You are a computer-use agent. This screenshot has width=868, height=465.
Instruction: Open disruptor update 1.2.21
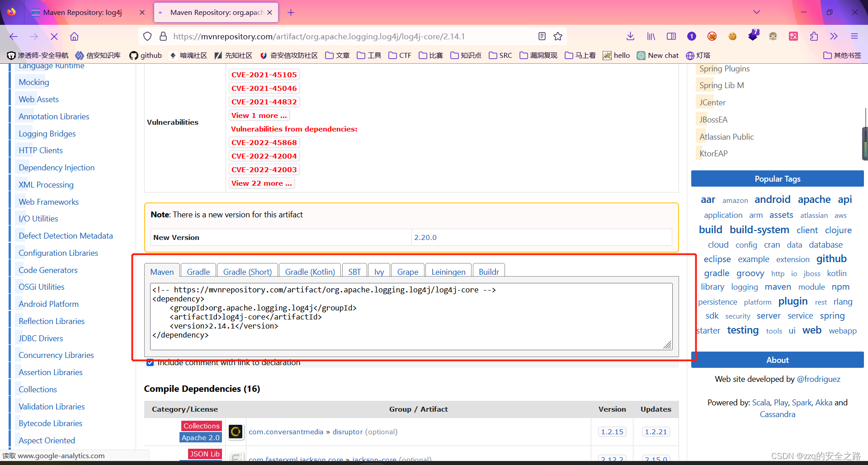(656, 432)
